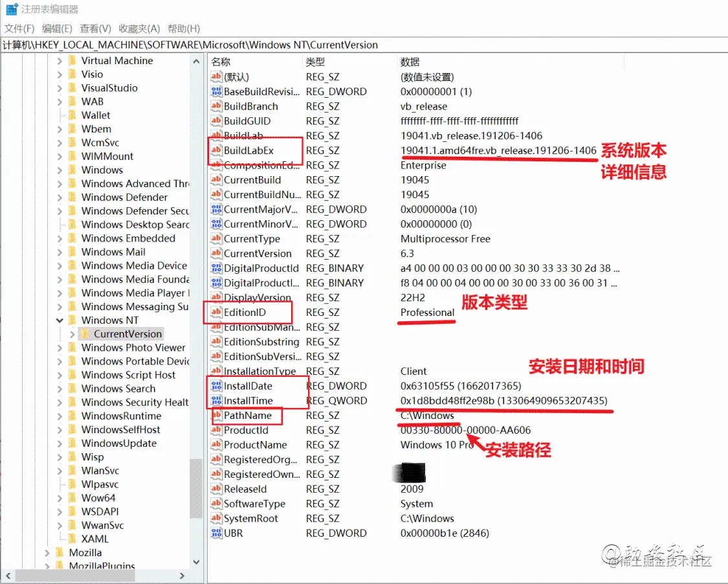Open the 查看(V) menu

(x=95, y=28)
